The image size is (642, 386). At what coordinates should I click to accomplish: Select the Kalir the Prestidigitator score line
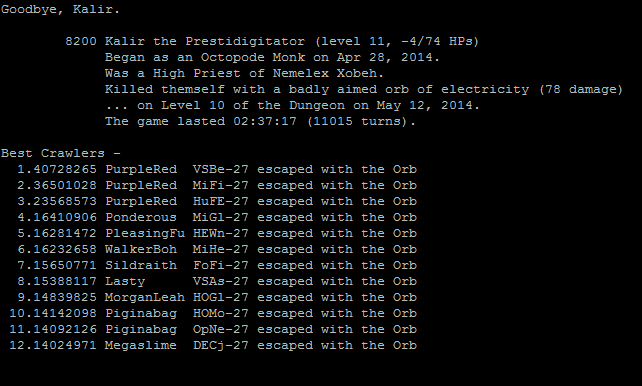tap(272, 41)
